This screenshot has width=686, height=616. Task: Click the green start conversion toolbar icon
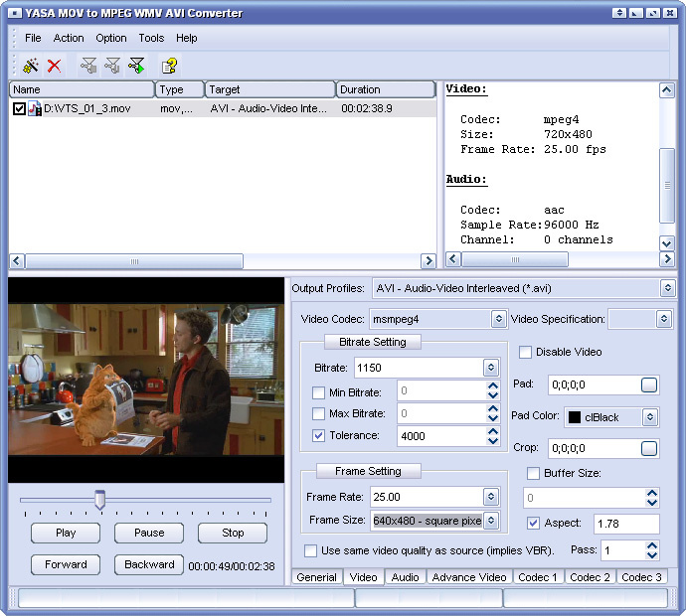click(137, 66)
